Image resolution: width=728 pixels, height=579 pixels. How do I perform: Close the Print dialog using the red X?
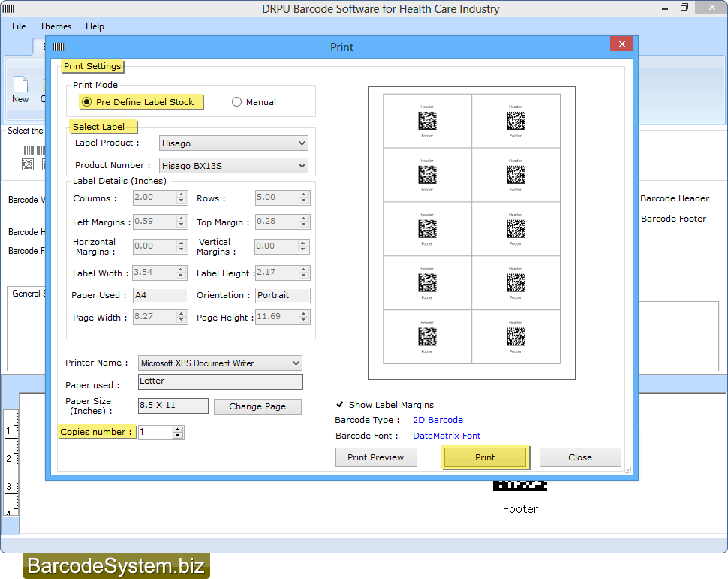[x=622, y=44]
